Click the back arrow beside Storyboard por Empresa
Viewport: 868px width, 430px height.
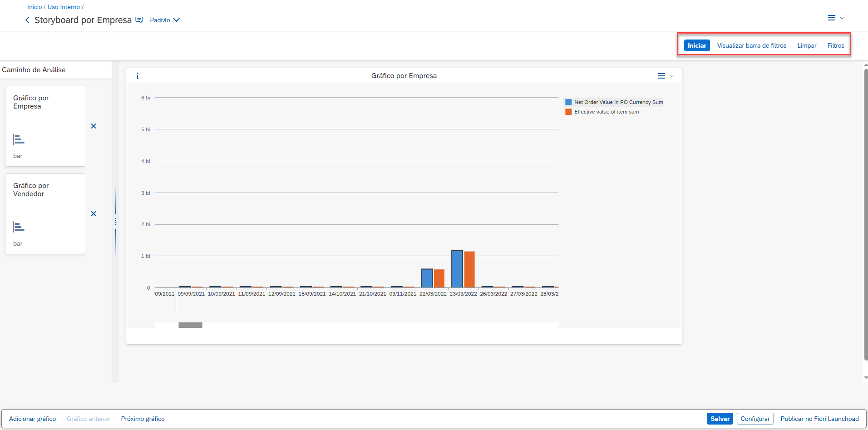pyautogui.click(x=27, y=20)
